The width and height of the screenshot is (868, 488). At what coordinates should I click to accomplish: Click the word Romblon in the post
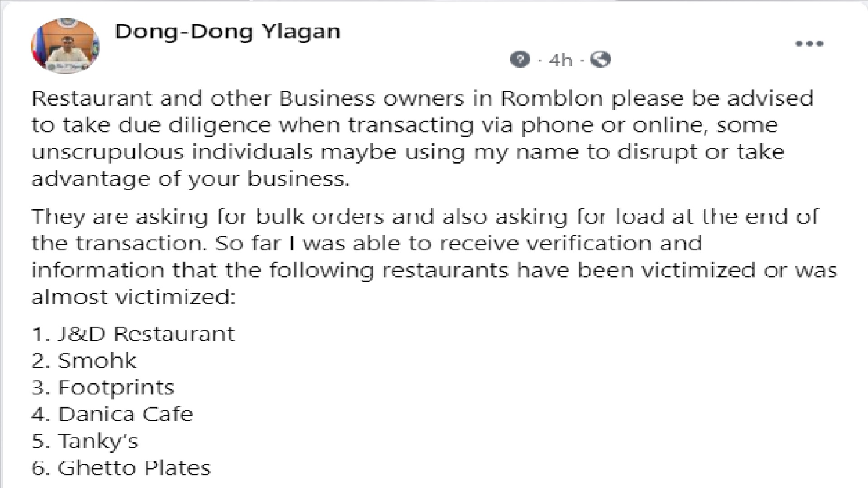click(x=552, y=99)
